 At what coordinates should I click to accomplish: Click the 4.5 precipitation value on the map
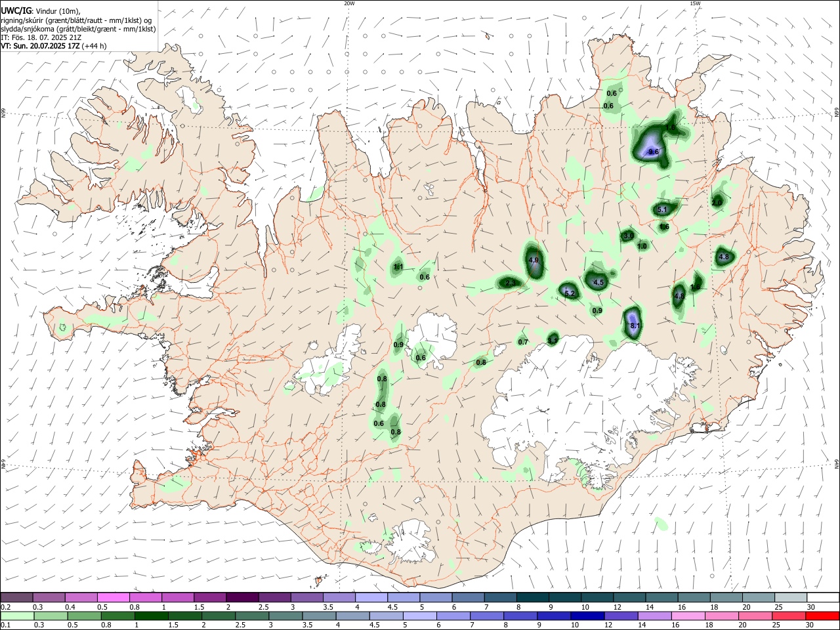tap(598, 283)
